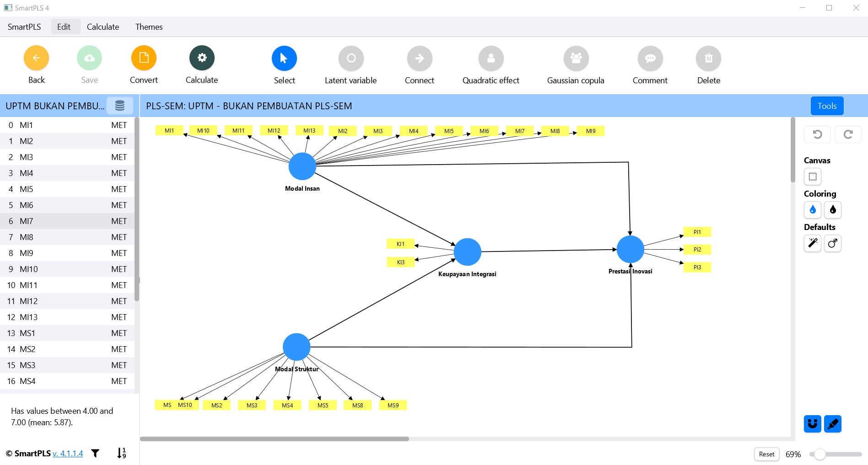Toggle the highlighter marker button
The image size is (868, 465).
click(x=833, y=424)
